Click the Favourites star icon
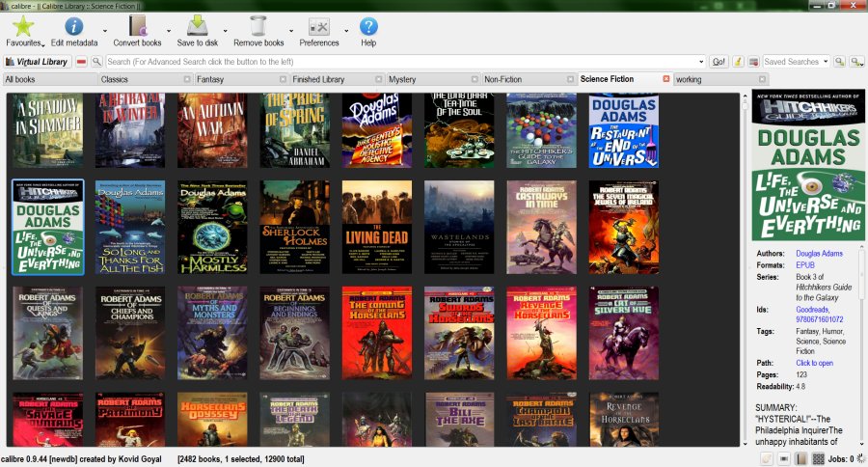Viewport: 868px width, 467px height. [x=23, y=27]
